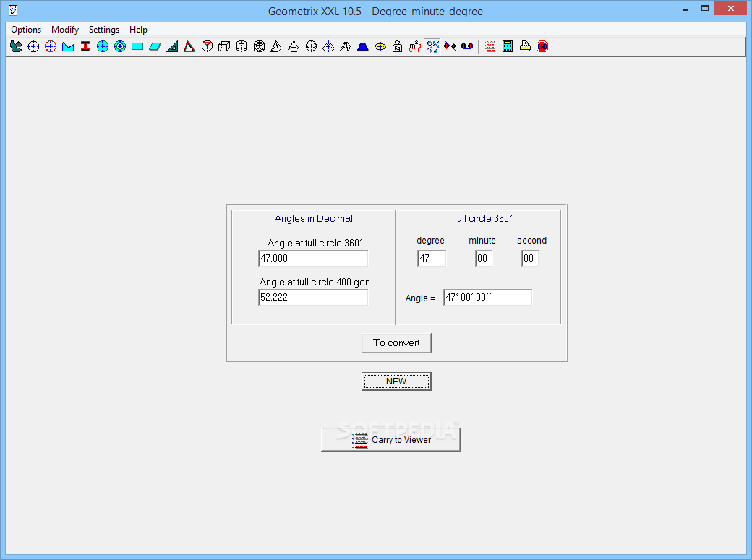Click the 'Angle =' label
The image size is (752, 560).
click(420, 298)
